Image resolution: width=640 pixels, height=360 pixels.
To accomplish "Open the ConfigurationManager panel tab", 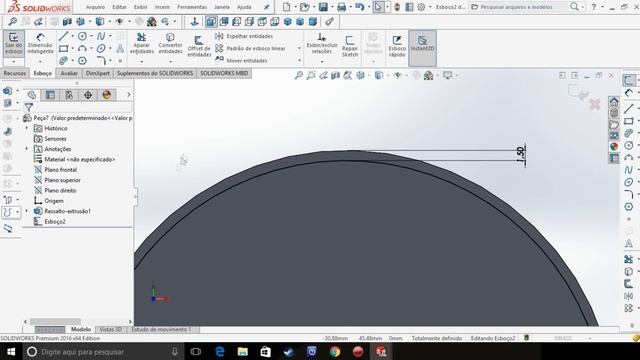I will (69, 95).
